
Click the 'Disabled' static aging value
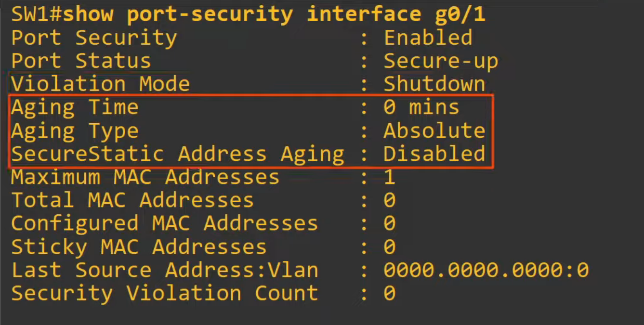(434, 154)
